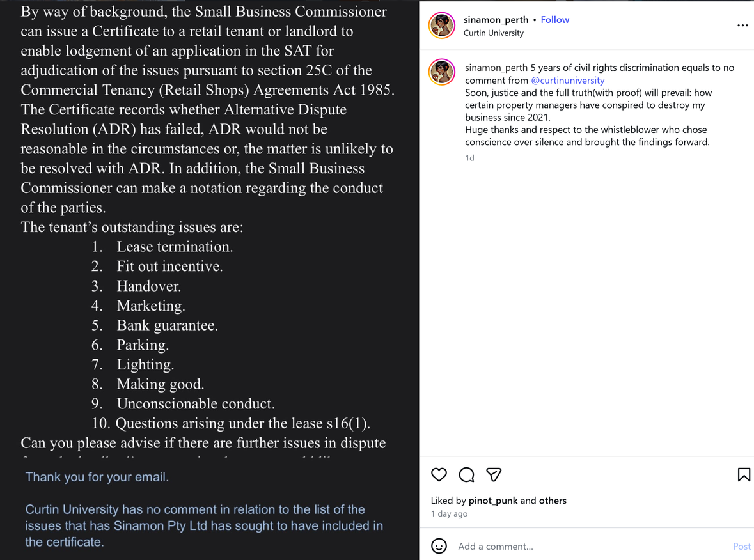Screen dimensions: 754x560
Task: Open Curtin University location link
Action: [x=493, y=33]
